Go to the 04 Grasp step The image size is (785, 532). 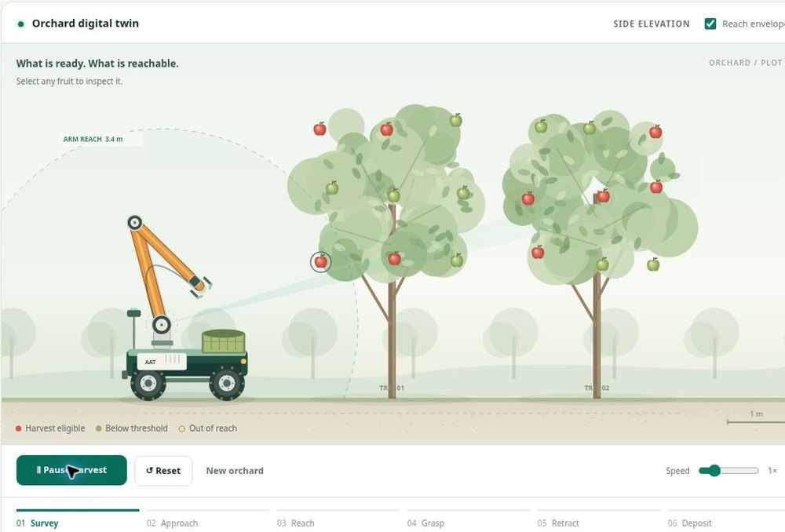click(469, 520)
